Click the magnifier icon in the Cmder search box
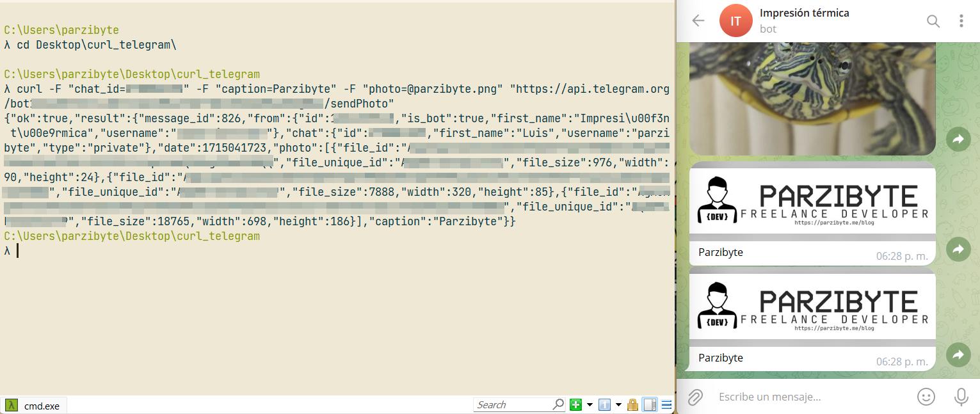Screen dimensions: 980x414 [x=558, y=404]
